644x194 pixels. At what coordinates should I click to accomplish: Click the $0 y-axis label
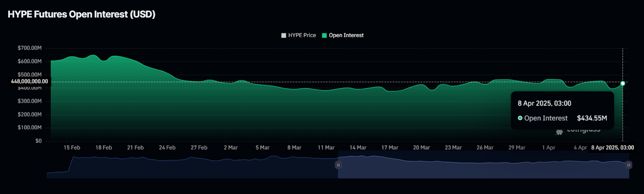(38, 141)
